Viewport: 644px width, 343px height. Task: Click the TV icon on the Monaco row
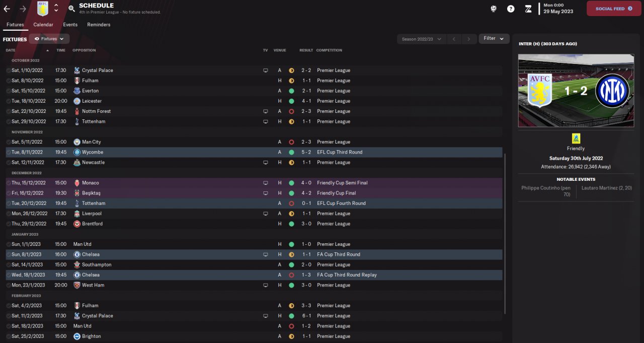[x=266, y=183]
